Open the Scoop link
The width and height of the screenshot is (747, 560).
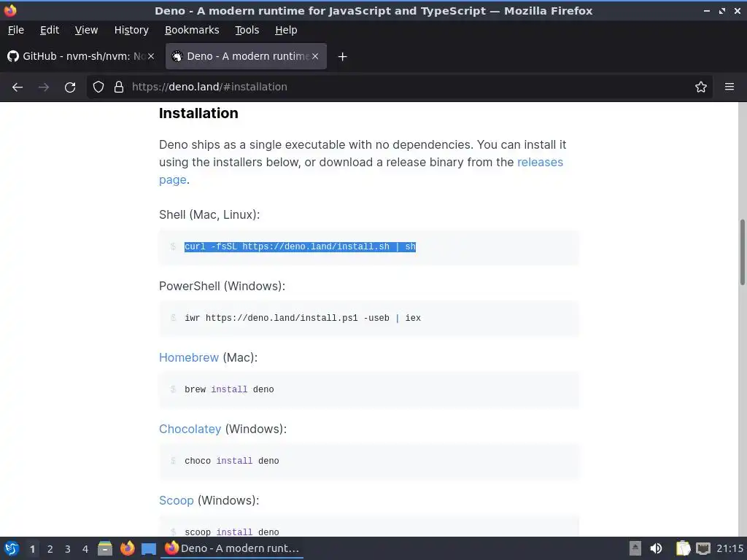tap(177, 500)
